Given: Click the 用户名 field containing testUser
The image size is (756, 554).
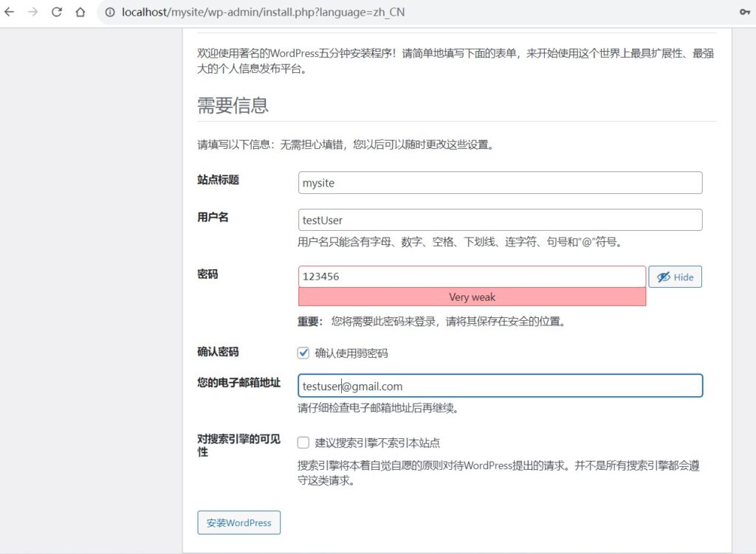Looking at the screenshot, I should click(500, 220).
